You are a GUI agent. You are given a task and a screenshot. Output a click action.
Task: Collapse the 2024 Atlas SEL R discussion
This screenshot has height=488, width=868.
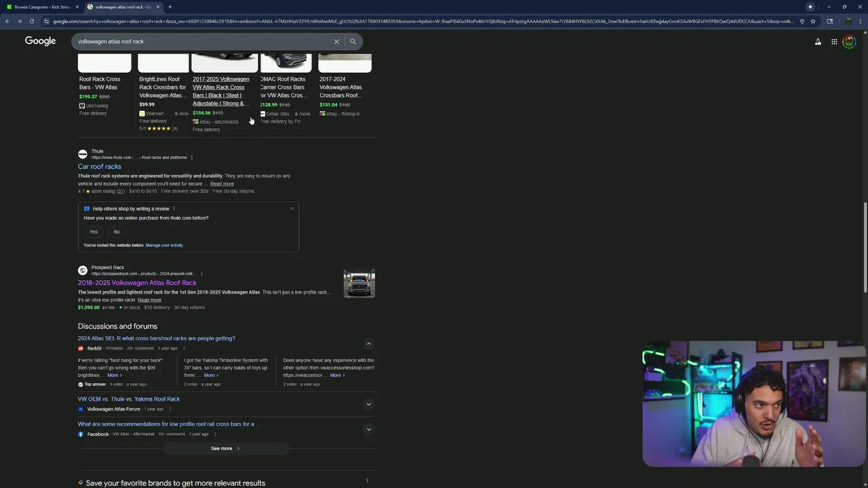tap(368, 344)
